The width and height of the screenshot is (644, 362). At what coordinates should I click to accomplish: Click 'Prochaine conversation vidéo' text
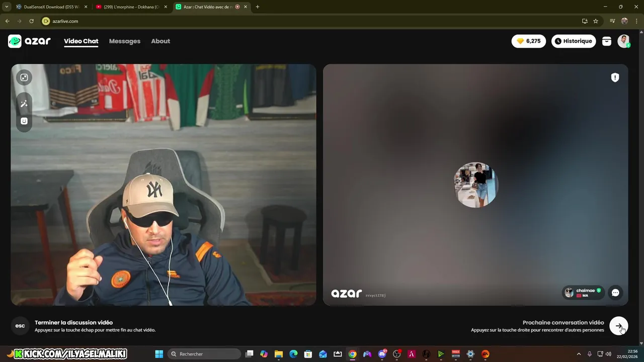click(x=563, y=323)
